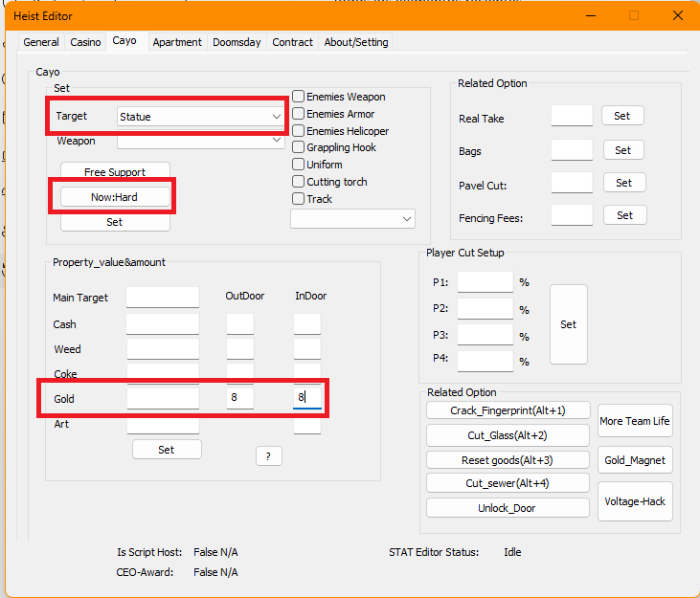This screenshot has height=598, width=700.
Task: Click Set next to Pavel Cut
Action: (x=624, y=183)
